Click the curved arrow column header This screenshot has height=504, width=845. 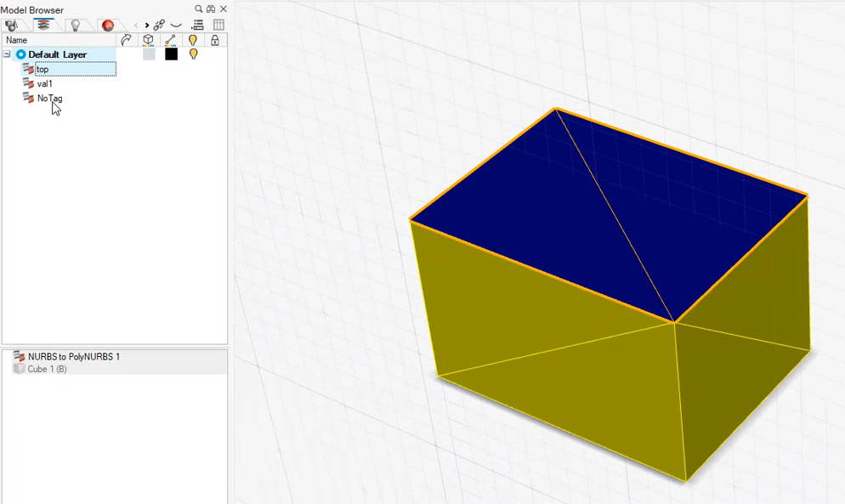pyautogui.click(x=126, y=40)
